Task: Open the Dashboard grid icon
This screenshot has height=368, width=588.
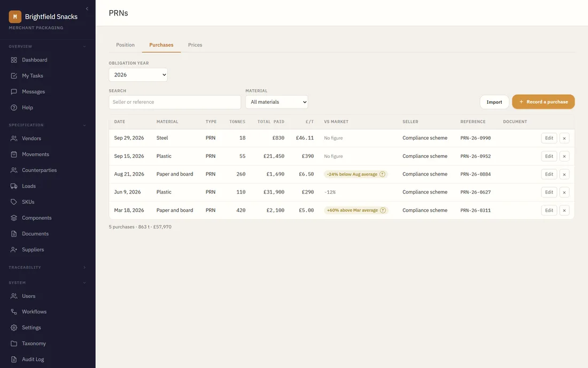Action: click(14, 60)
